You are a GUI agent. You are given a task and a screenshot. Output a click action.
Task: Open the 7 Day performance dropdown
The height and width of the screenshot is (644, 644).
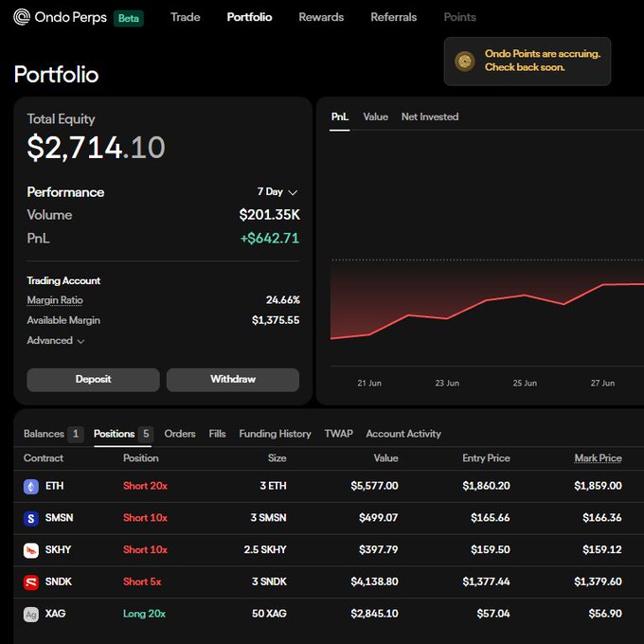[x=277, y=192]
